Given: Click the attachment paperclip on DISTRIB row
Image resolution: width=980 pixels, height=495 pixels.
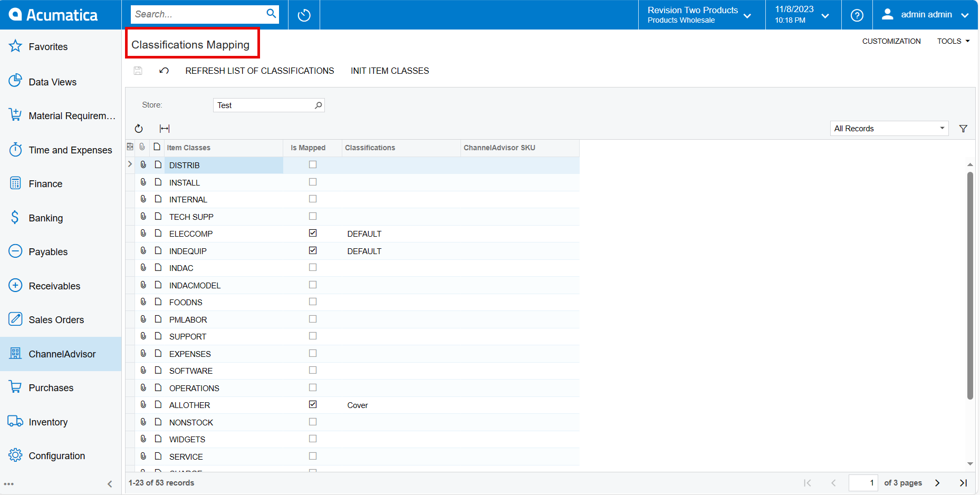Looking at the screenshot, I should 143,165.
